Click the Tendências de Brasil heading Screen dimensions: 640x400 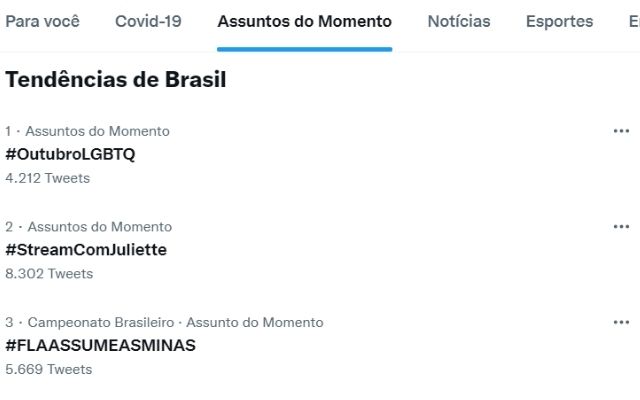point(116,80)
